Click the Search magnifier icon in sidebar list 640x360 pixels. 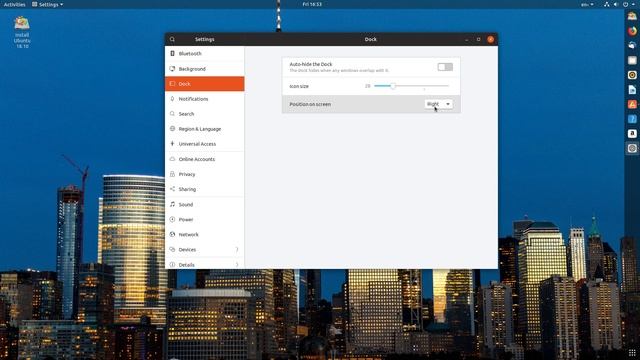(172, 114)
